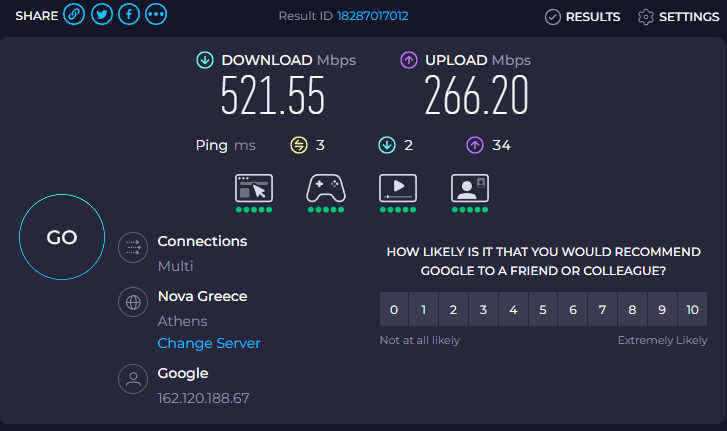Share result on Twitter
This screenshot has width=727, height=431.
(x=101, y=14)
